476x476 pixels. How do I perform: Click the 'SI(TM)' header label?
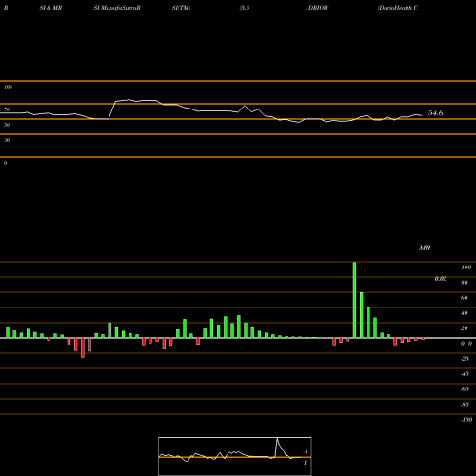pyautogui.click(x=181, y=8)
